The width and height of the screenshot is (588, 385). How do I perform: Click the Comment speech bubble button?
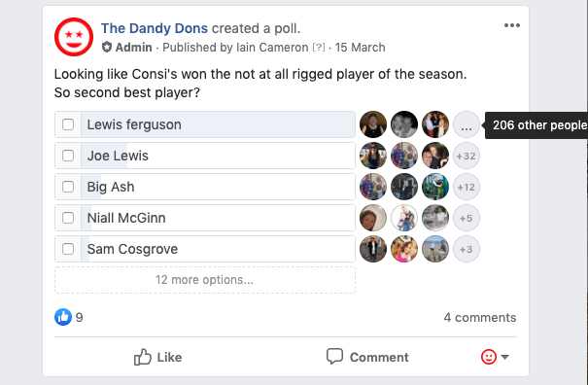click(x=367, y=357)
